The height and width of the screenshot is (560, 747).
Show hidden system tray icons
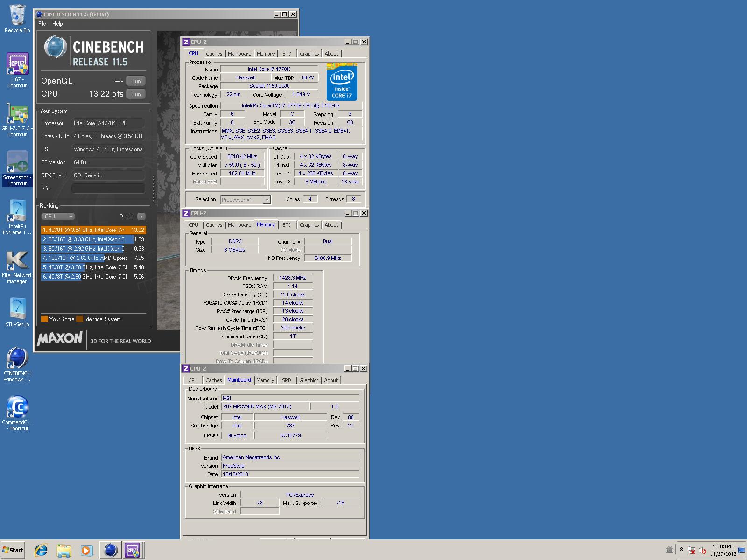point(681,550)
